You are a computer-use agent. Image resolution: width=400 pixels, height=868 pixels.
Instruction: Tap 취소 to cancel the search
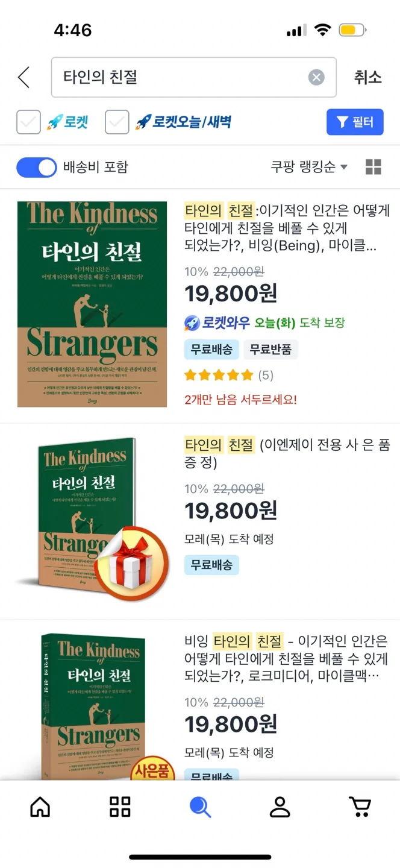point(367,77)
